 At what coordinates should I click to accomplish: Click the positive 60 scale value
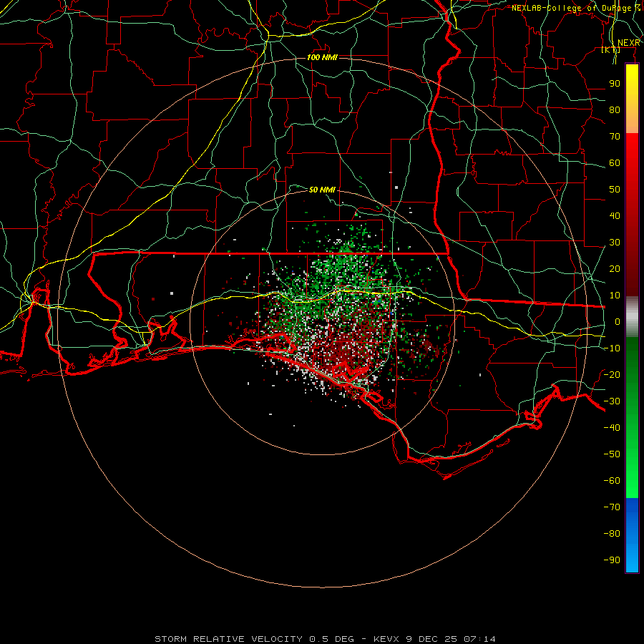click(615, 163)
